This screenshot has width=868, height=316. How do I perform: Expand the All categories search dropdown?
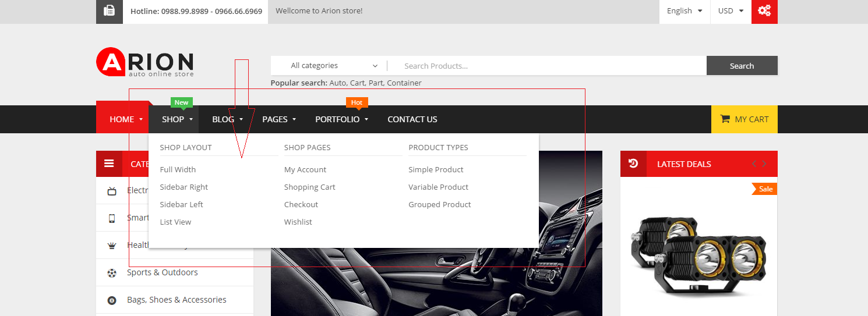(333, 66)
